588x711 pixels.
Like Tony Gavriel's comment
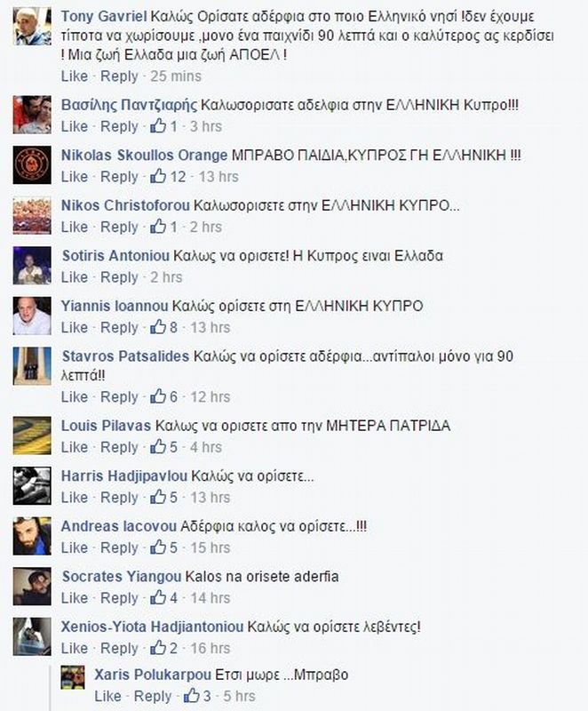75,76
